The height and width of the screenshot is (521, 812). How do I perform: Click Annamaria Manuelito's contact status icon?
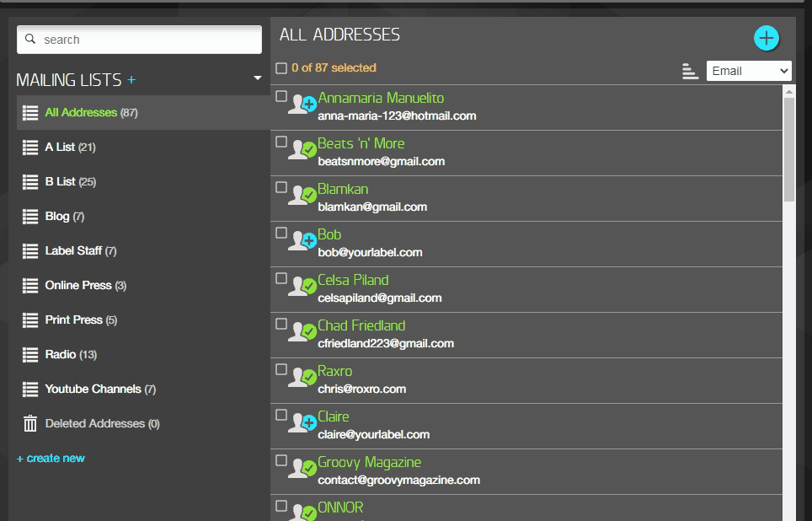[302, 105]
